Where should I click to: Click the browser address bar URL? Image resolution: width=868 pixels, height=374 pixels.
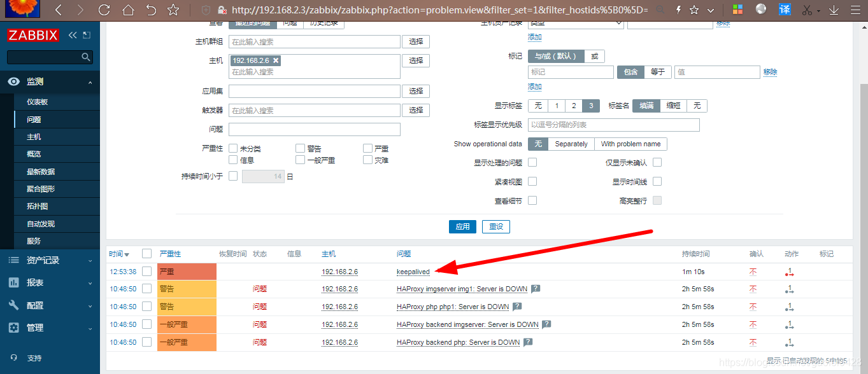[x=439, y=10]
